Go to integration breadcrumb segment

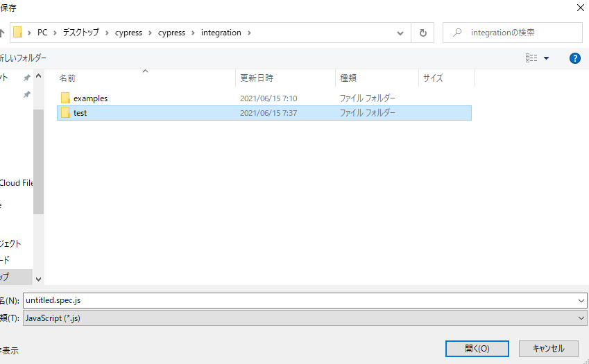[221, 33]
